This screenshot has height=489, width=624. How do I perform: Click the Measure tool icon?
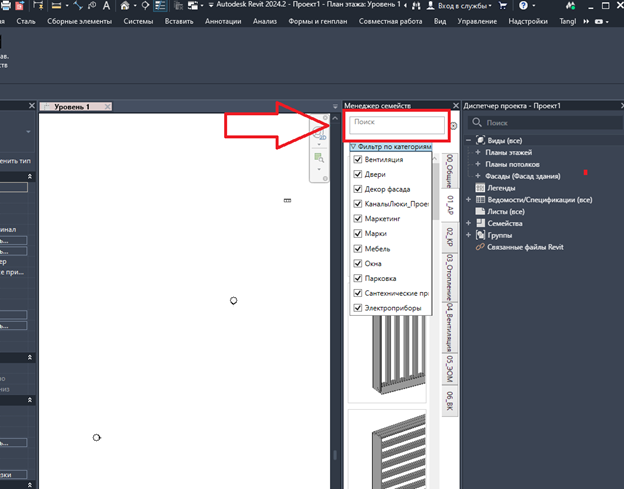(x=56, y=6)
